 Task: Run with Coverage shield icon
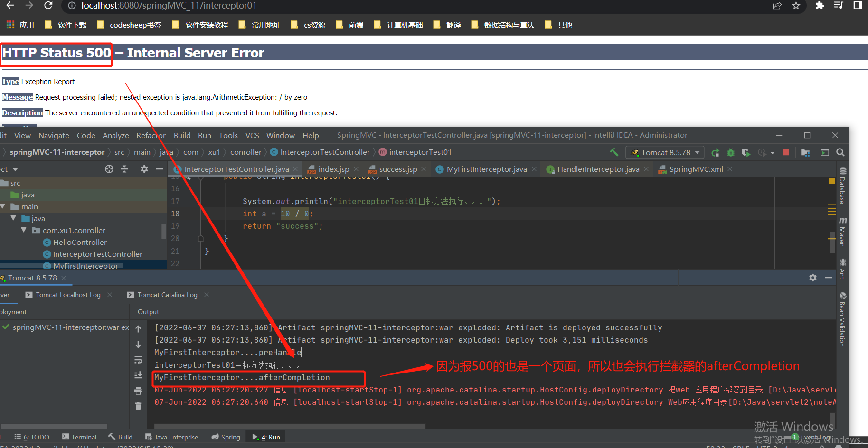click(x=746, y=152)
